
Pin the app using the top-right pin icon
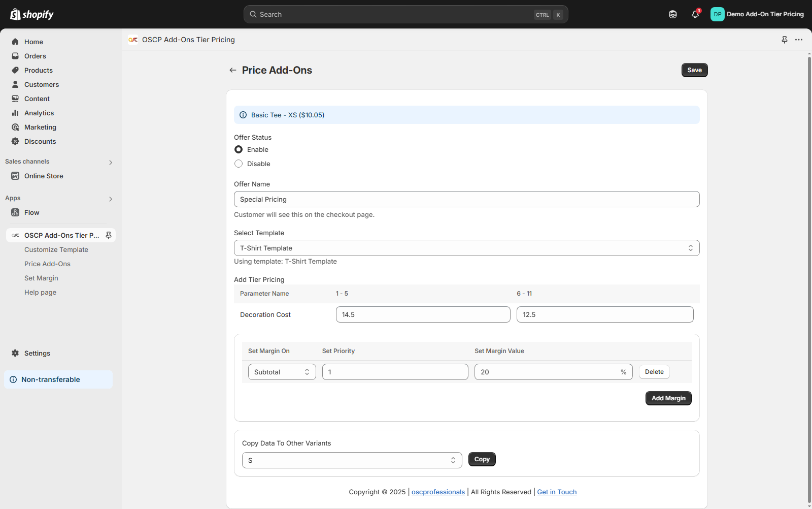784,40
